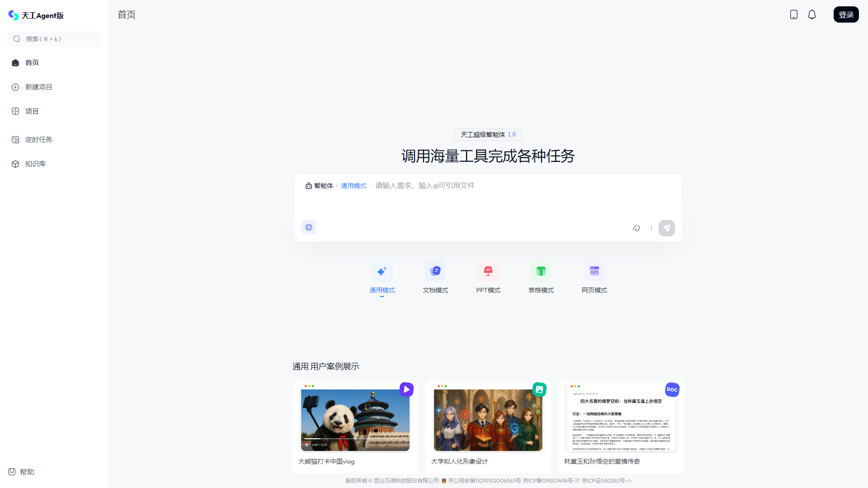The height and width of the screenshot is (488, 868).
Task: Click the 登录 login button
Action: [846, 14]
